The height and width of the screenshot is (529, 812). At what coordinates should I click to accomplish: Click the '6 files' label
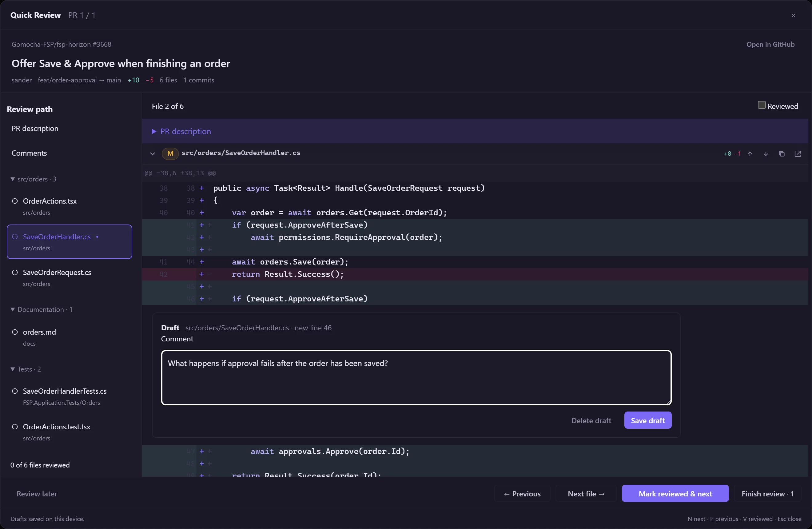tap(169, 80)
